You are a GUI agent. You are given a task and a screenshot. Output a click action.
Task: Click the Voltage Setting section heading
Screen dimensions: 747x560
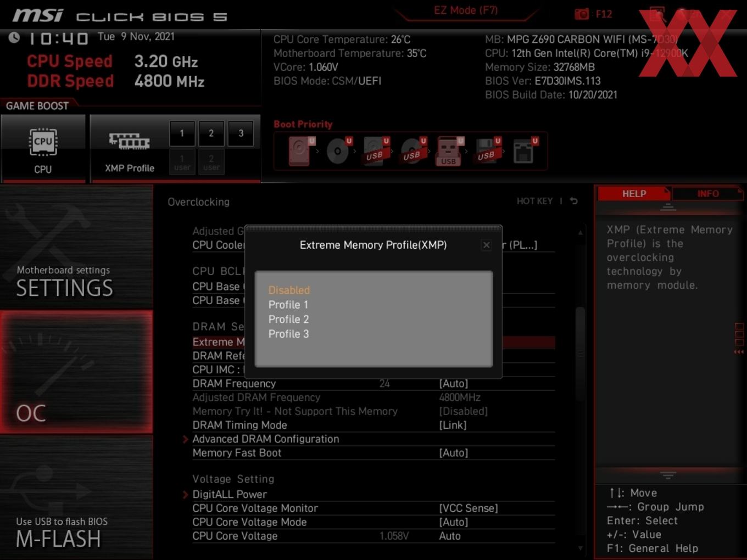(233, 479)
